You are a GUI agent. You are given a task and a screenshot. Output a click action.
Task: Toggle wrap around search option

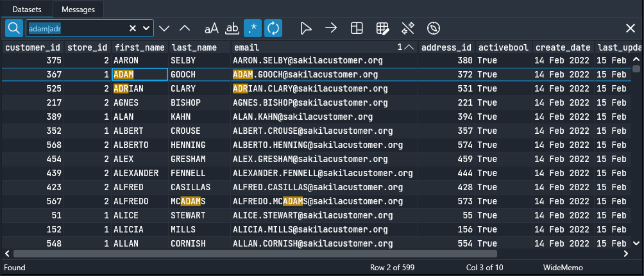(273, 28)
